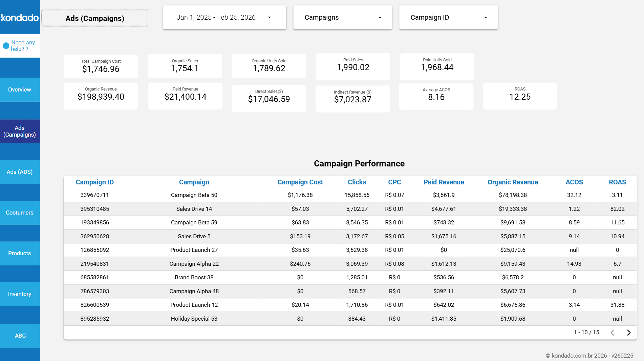Sort table by Campaign Cost column
The image size is (644, 361).
pyautogui.click(x=300, y=182)
